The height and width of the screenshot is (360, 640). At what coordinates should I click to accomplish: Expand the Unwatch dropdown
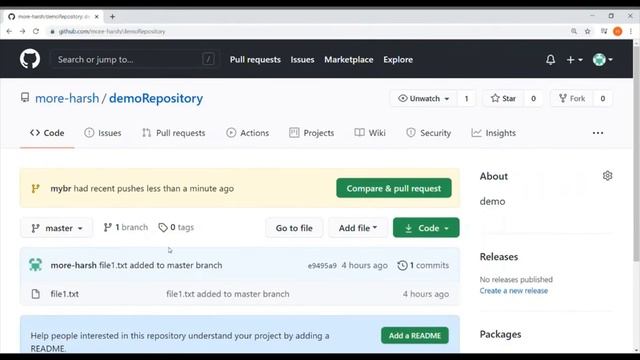(x=424, y=98)
